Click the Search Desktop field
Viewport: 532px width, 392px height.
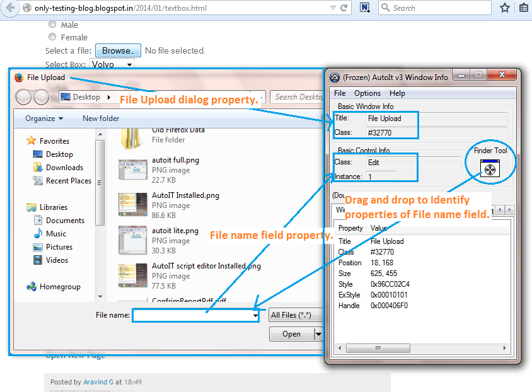pyautogui.click(x=297, y=97)
